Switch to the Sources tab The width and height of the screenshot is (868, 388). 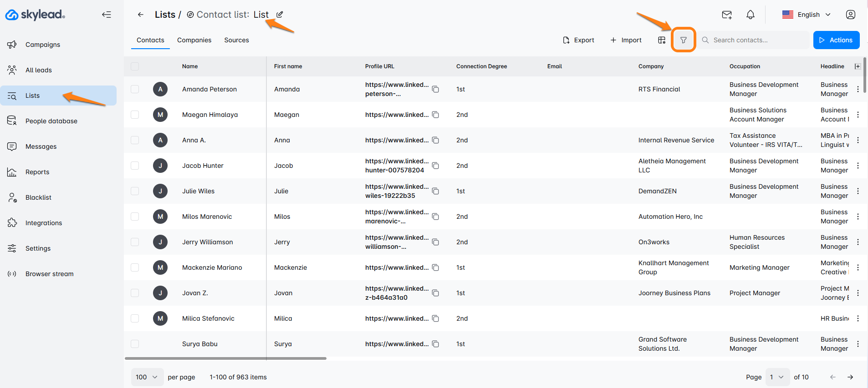(x=237, y=40)
